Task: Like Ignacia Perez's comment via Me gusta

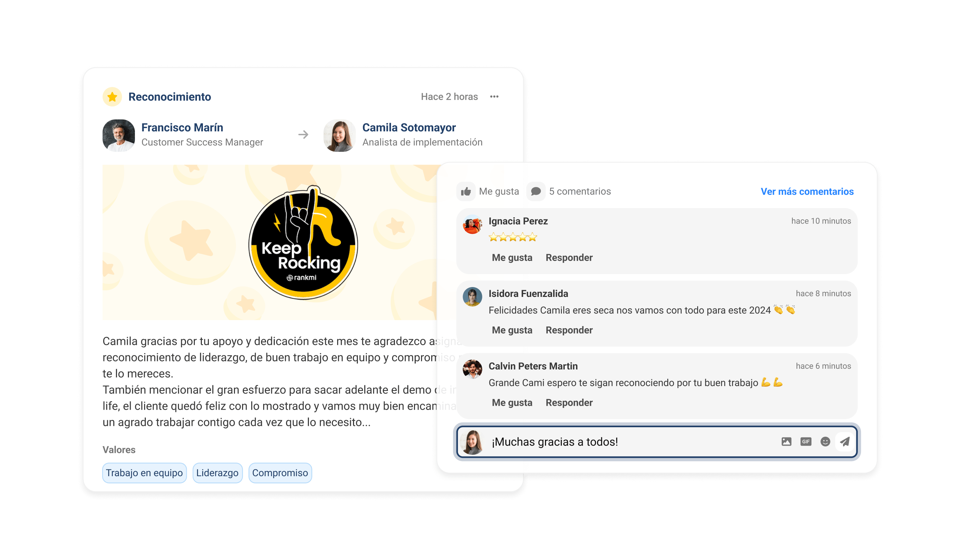Action: coord(512,257)
